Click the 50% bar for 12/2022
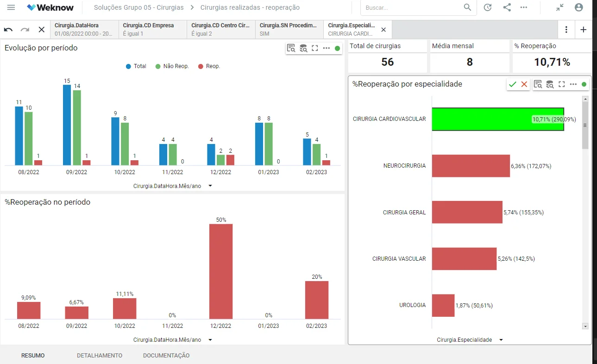 click(x=221, y=271)
